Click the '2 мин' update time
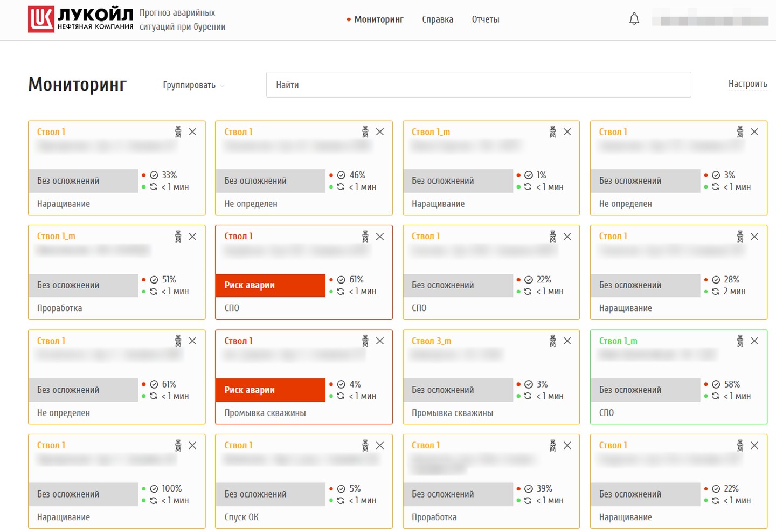 click(x=735, y=292)
